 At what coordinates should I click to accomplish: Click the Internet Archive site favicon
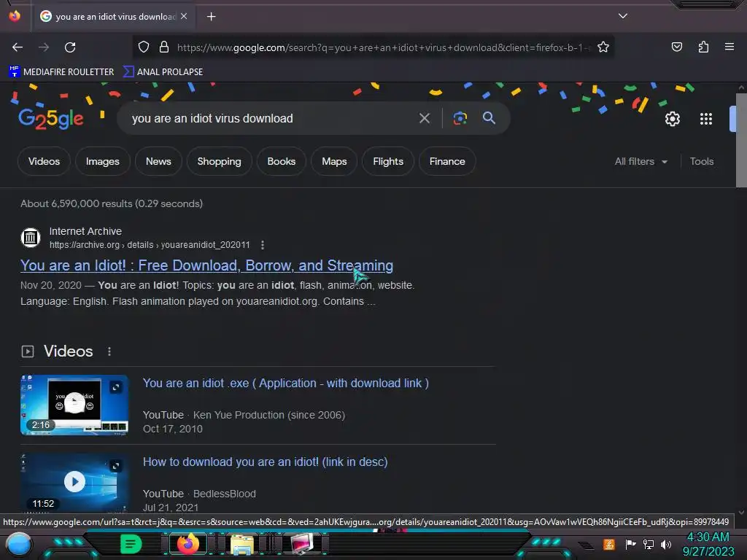coord(31,237)
